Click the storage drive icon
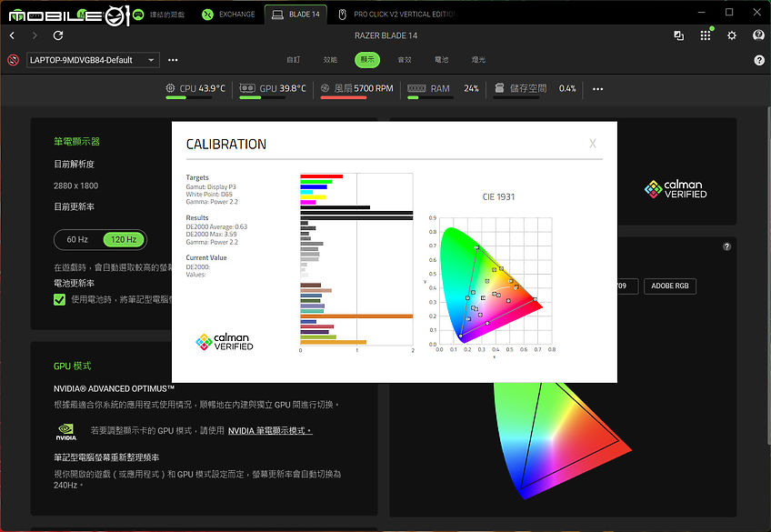The image size is (771, 532). tap(499, 88)
